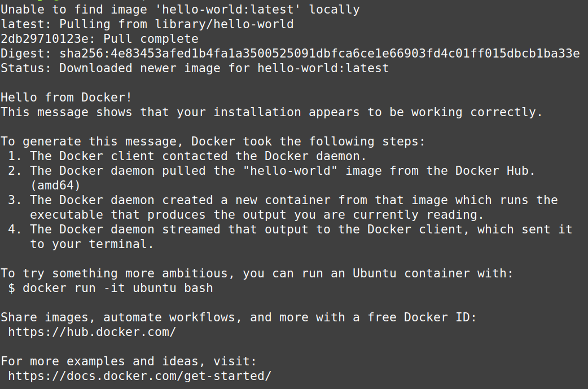Click the "Status: Downloaded newer image" line

pos(195,68)
